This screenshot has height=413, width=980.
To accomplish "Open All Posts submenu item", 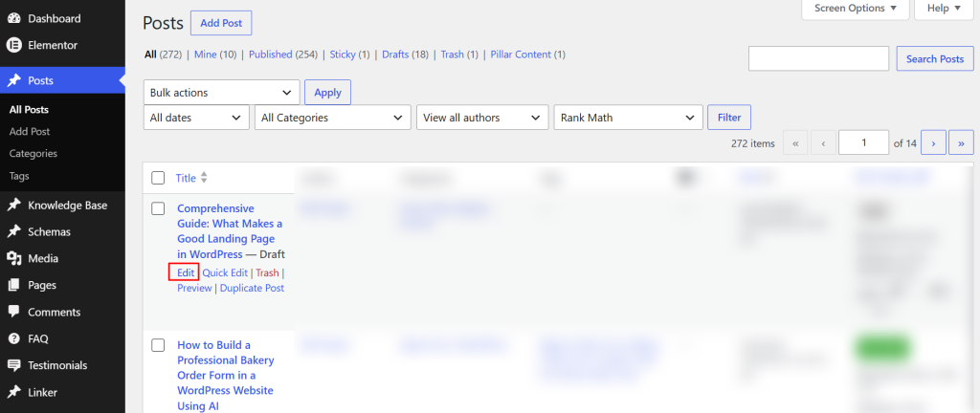I will 29,110.
